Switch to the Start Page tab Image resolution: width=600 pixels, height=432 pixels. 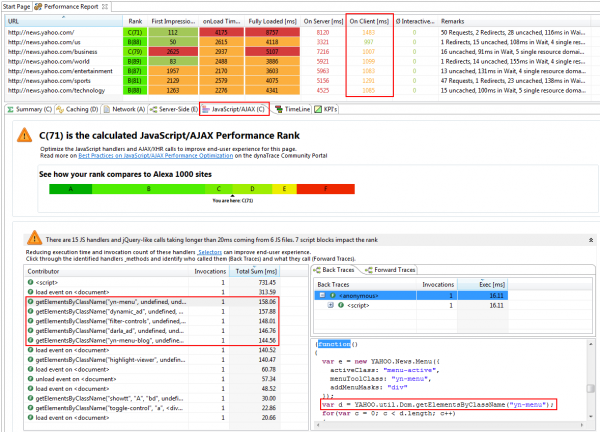tap(16, 7)
